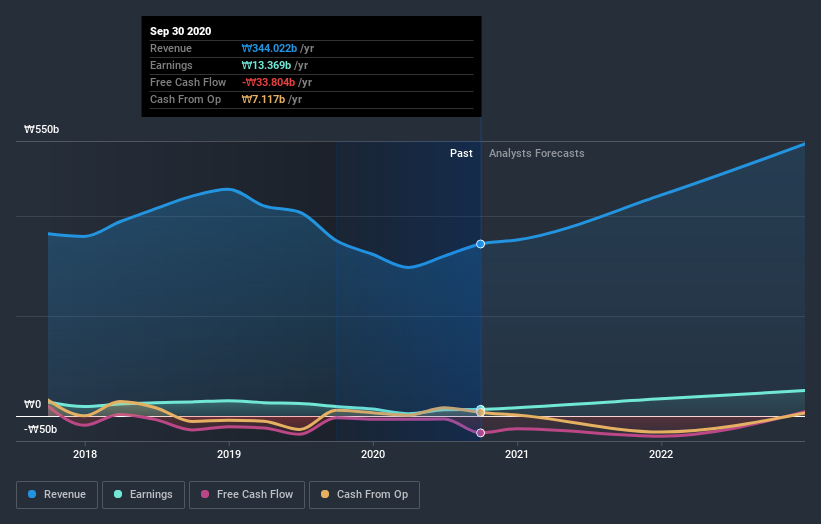Click the Free Cash Flow label in tooltip

pos(188,82)
